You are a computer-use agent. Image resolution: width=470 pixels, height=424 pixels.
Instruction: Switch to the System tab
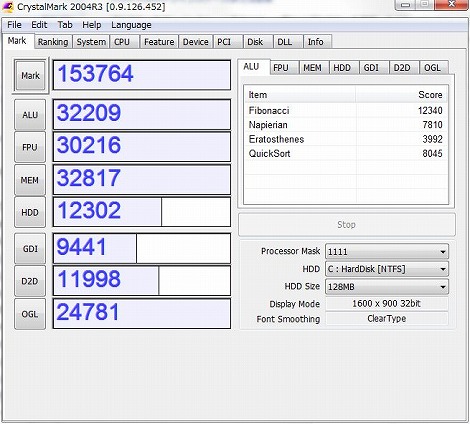tap(91, 42)
